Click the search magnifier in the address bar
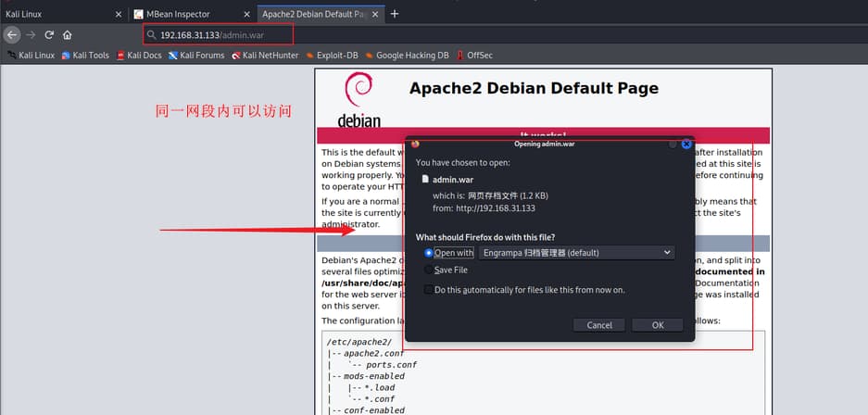 coord(151,35)
